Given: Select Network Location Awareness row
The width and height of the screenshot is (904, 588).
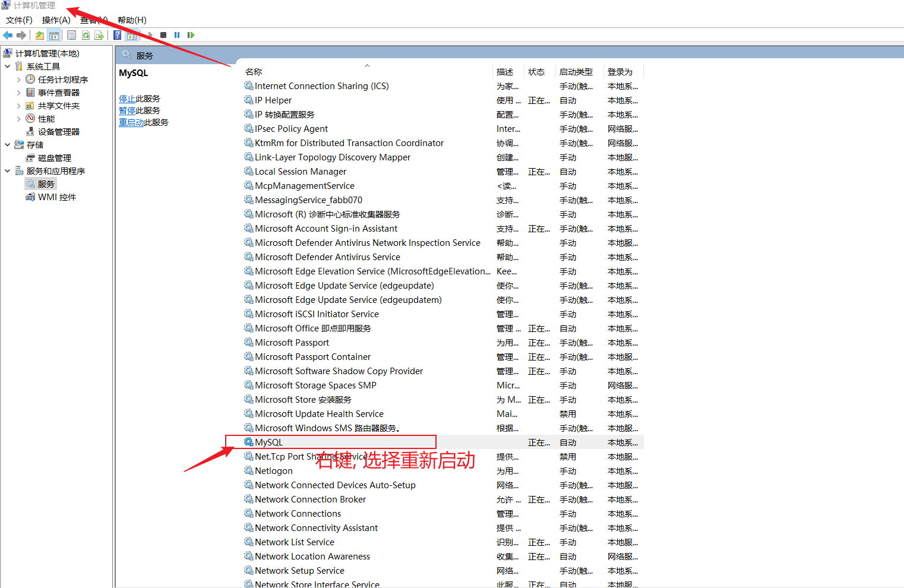Looking at the screenshot, I should click(x=443, y=557).
